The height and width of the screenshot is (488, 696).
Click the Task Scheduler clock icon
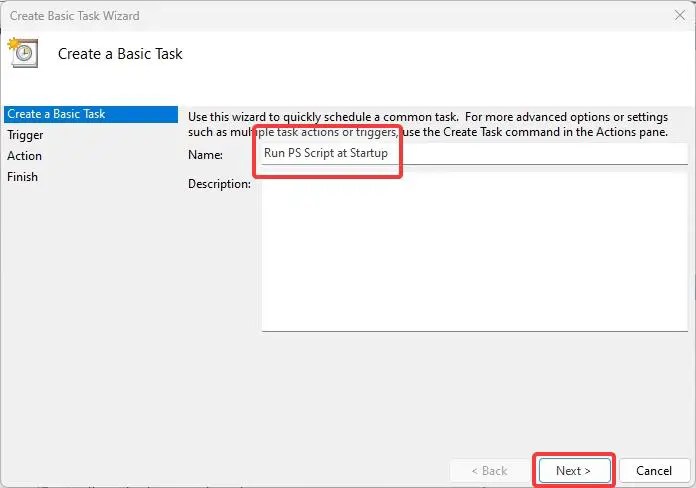coord(23,53)
